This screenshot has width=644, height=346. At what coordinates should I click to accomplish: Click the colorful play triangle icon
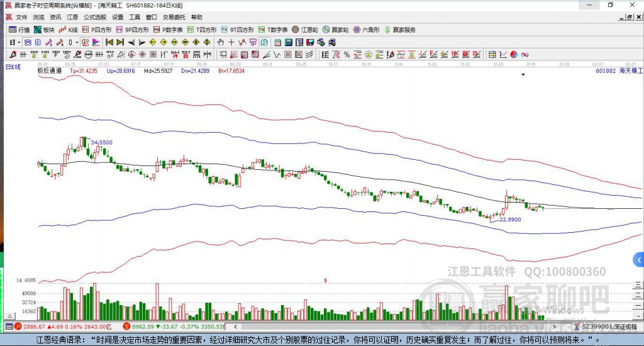[96, 42]
